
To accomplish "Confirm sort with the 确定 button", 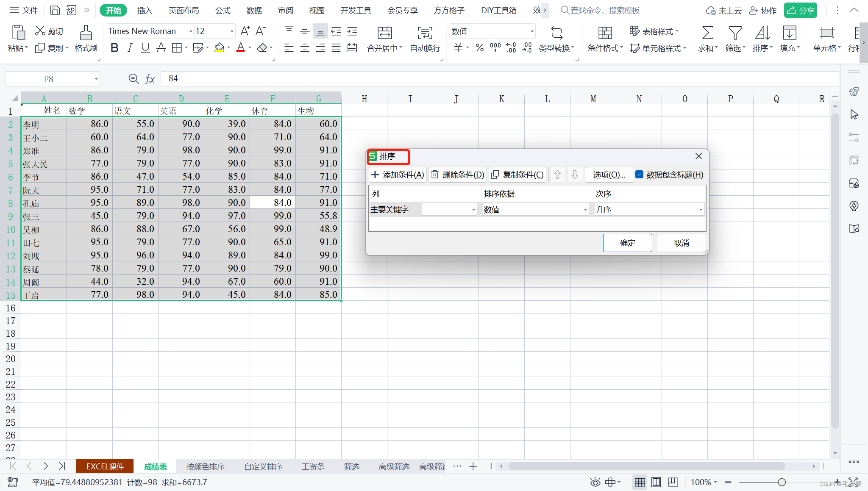I will click(x=627, y=243).
